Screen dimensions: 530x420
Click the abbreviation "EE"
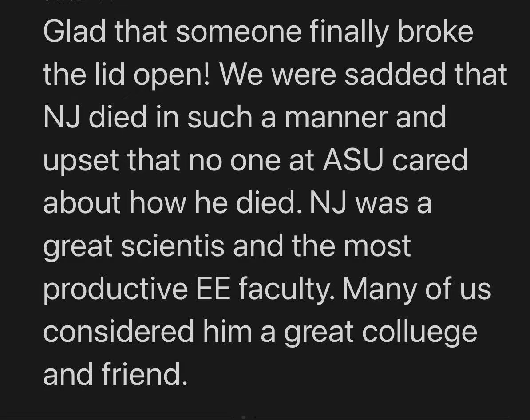click(x=216, y=289)
